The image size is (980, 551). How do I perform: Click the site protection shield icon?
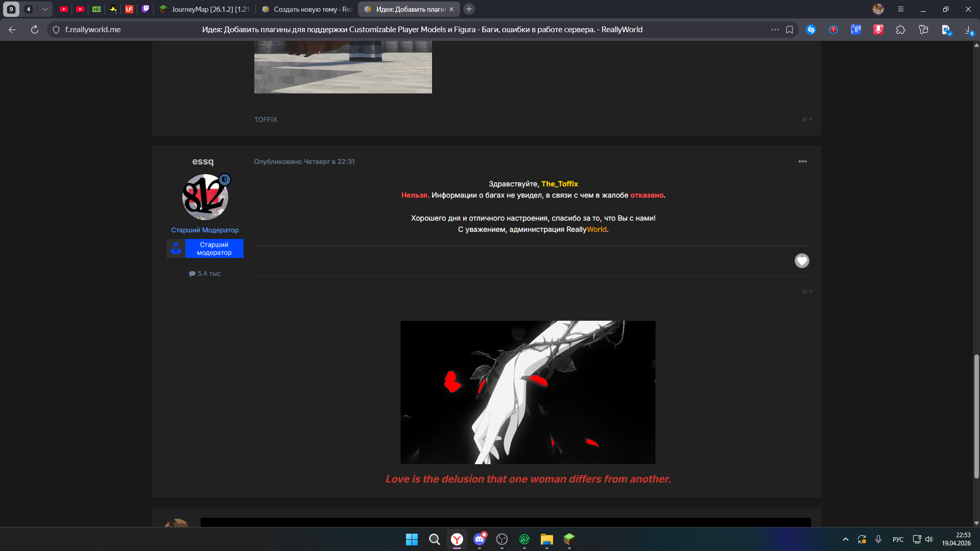coord(56,30)
